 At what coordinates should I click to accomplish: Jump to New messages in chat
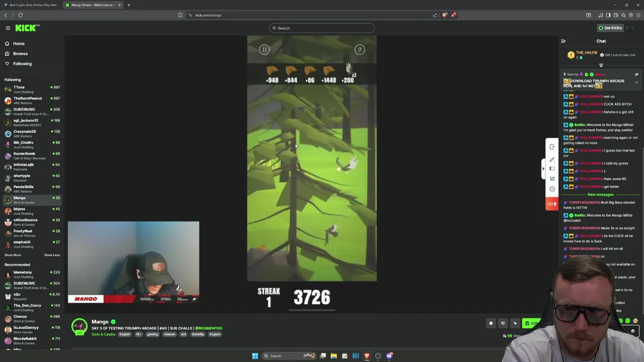[600, 195]
